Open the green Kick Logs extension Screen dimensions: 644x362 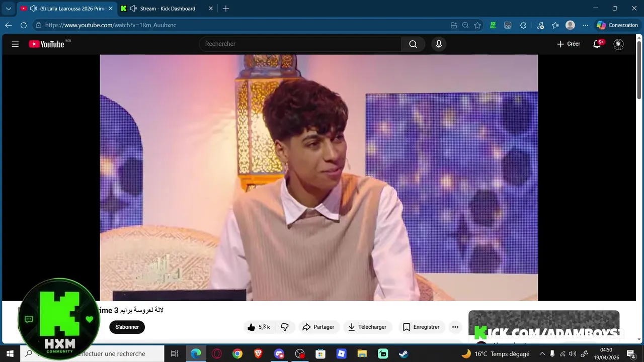[493, 25]
